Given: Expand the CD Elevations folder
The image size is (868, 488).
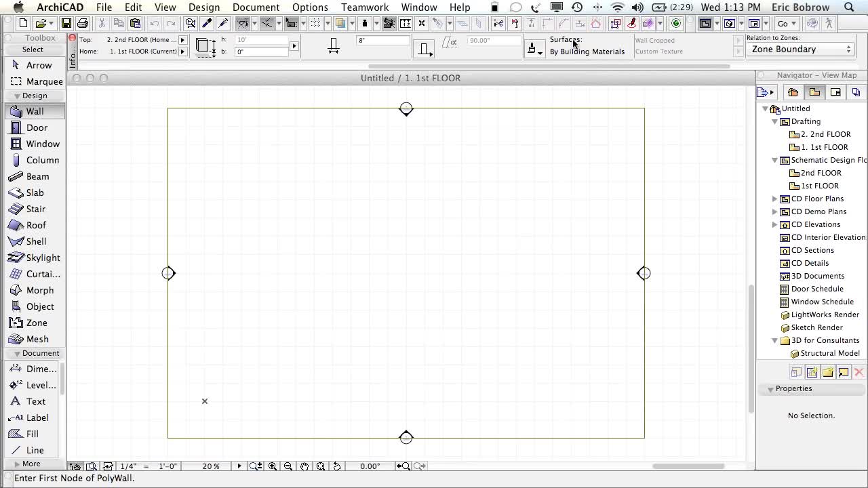Looking at the screenshot, I should click(775, 224).
